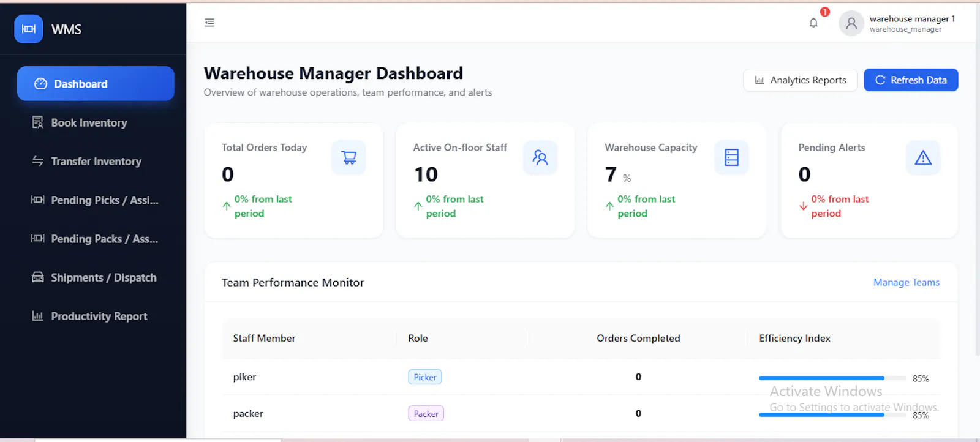
Task: Click the warehouse manager 1 profile name
Action: 912,19
